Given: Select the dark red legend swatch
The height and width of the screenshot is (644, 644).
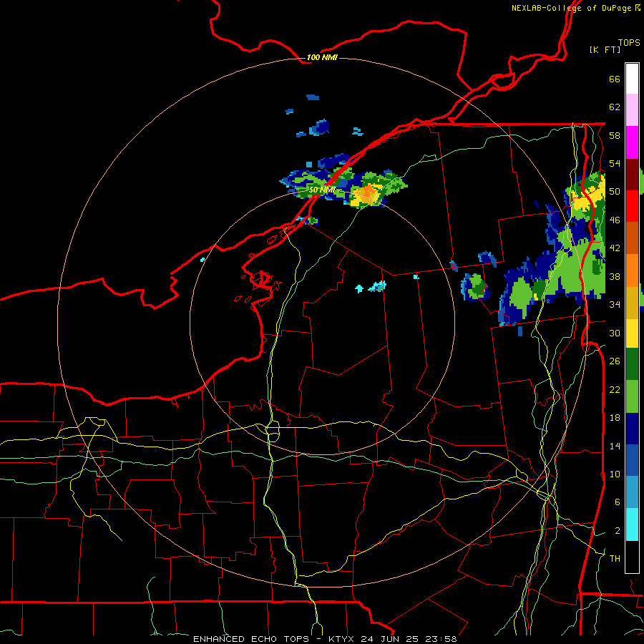Looking at the screenshot, I should [x=632, y=175].
